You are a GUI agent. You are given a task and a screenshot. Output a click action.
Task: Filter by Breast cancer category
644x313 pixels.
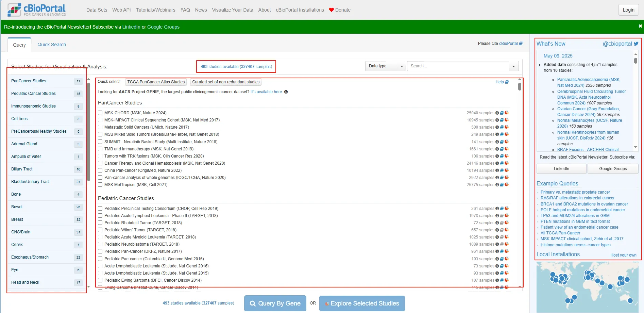(17, 219)
